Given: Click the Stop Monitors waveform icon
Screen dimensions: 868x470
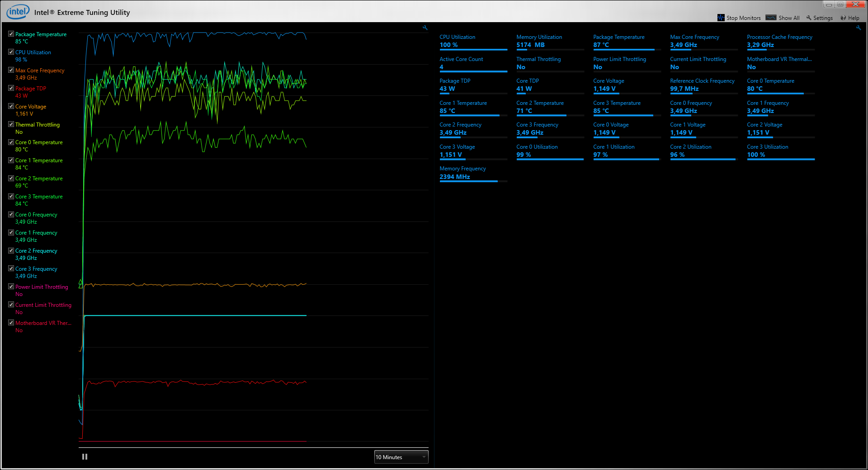Looking at the screenshot, I should point(721,18).
